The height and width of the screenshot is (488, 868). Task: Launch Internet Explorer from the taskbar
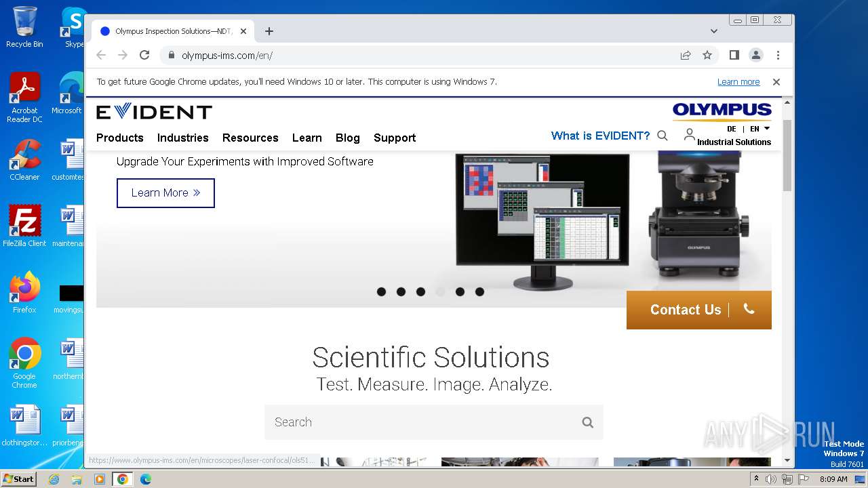[54, 479]
